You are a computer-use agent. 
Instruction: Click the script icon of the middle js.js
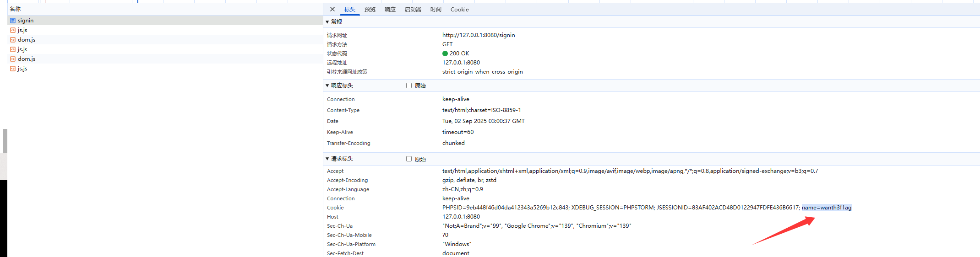(x=13, y=49)
